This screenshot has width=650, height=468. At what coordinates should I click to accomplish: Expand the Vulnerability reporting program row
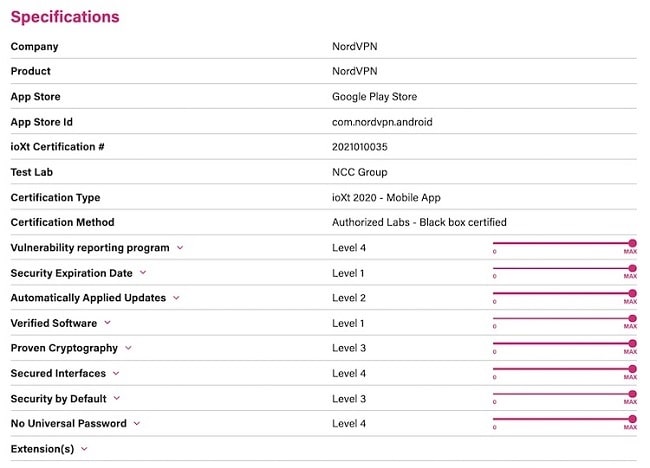(x=180, y=248)
